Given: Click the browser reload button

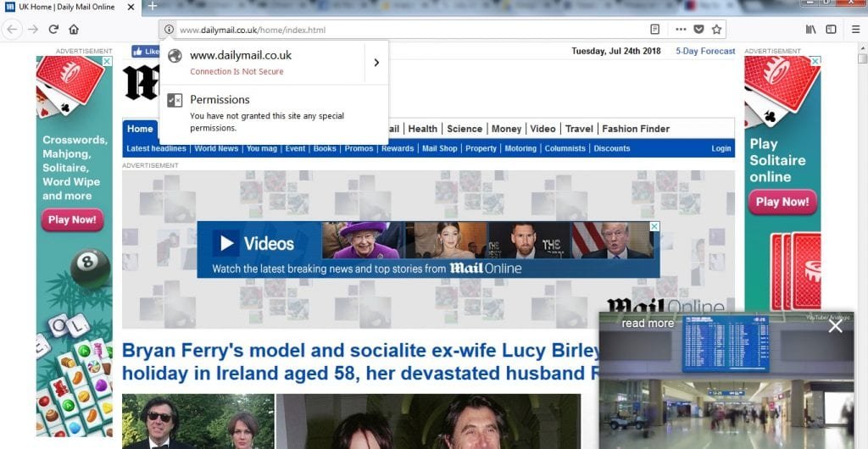Looking at the screenshot, I should [x=53, y=30].
